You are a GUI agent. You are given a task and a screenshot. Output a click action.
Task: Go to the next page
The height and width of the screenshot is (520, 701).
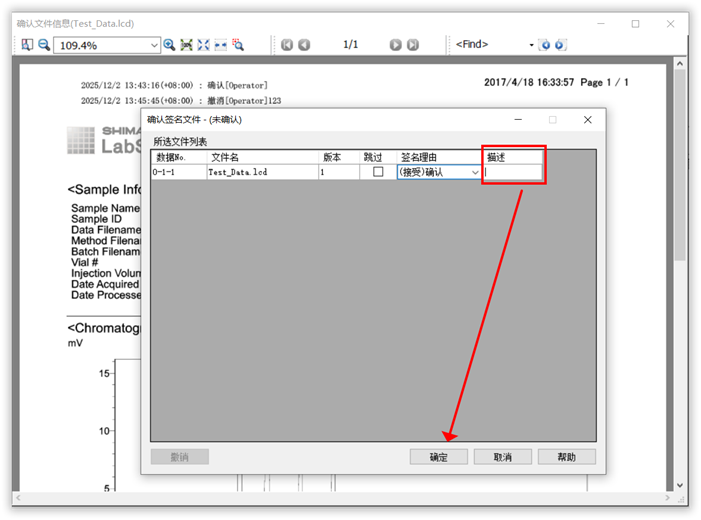[x=396, y=45]
